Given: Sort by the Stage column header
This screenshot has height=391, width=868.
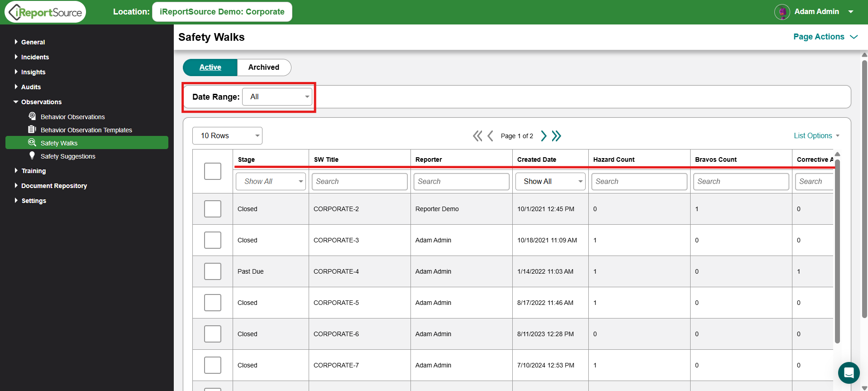Looking at the screenshot, I should click(x=246, y=159).
